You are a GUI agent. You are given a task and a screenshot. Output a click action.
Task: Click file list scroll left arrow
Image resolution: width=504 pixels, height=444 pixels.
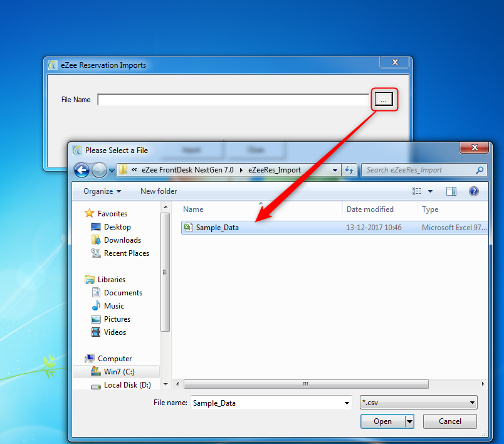(x=177, y=384)
